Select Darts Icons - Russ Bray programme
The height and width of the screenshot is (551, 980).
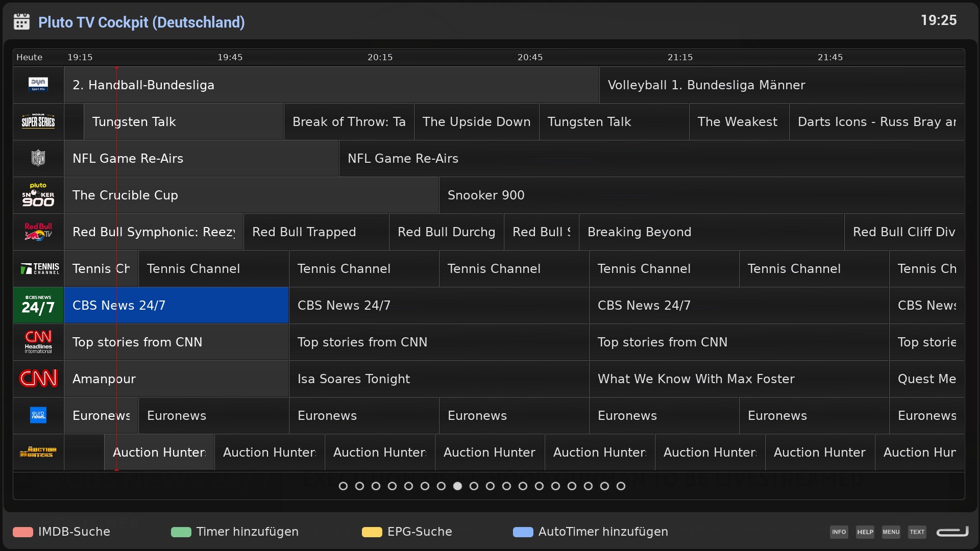coord(877,121)
